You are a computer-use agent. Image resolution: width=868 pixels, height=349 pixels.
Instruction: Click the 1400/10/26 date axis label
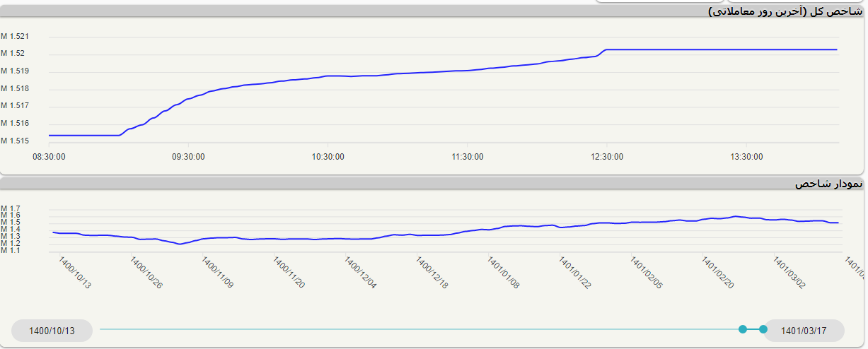coord(146,273)
